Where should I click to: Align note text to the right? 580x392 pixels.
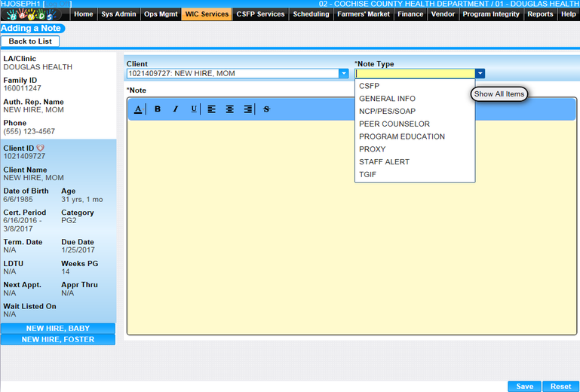248,109
